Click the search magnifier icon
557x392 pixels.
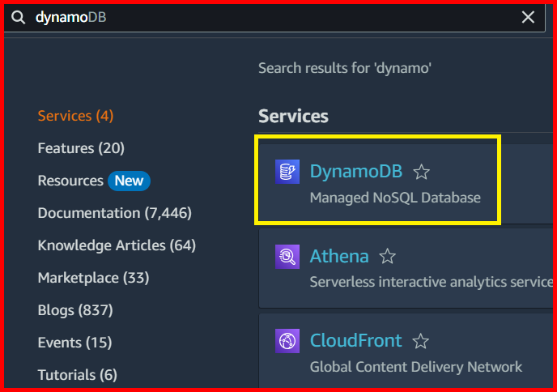18,17
